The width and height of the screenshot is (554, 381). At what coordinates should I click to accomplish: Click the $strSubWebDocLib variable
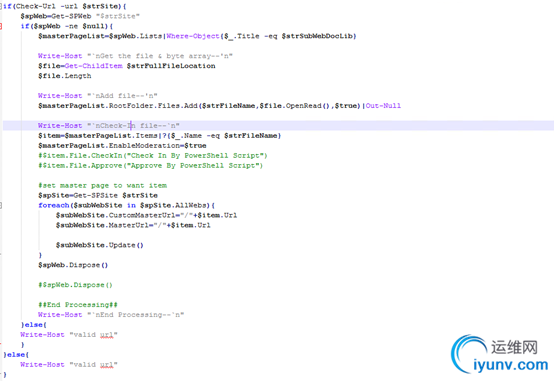tap(317, 36)
